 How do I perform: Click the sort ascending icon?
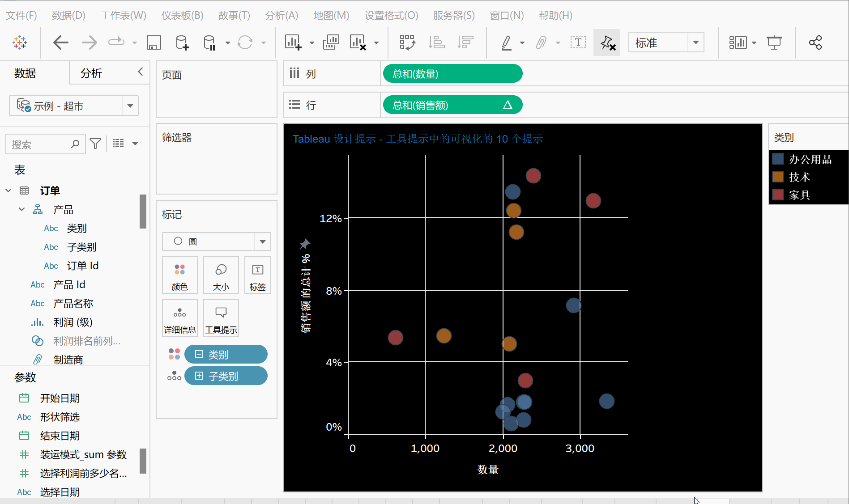[436, 43]
